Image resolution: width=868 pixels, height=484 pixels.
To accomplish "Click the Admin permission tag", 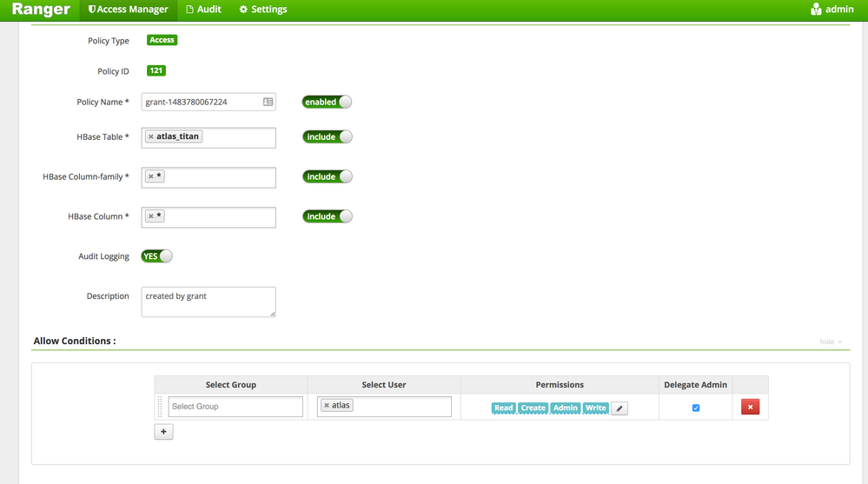I will (x=565, y=408).
